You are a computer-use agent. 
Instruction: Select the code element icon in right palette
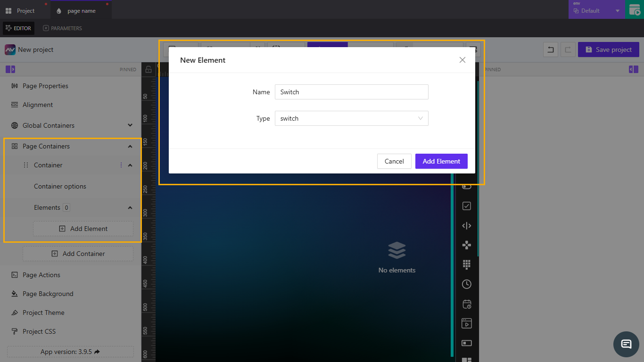pyautogui.click(x=466, y=225)
